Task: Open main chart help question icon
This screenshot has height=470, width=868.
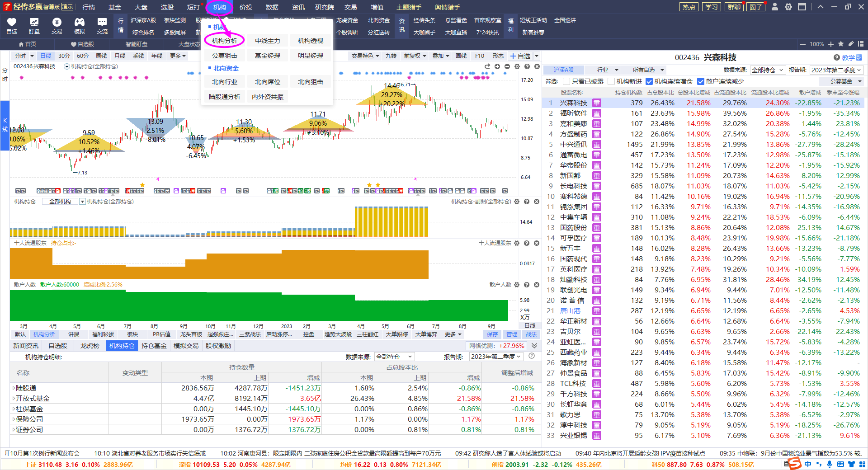Action: pos(527,66)
